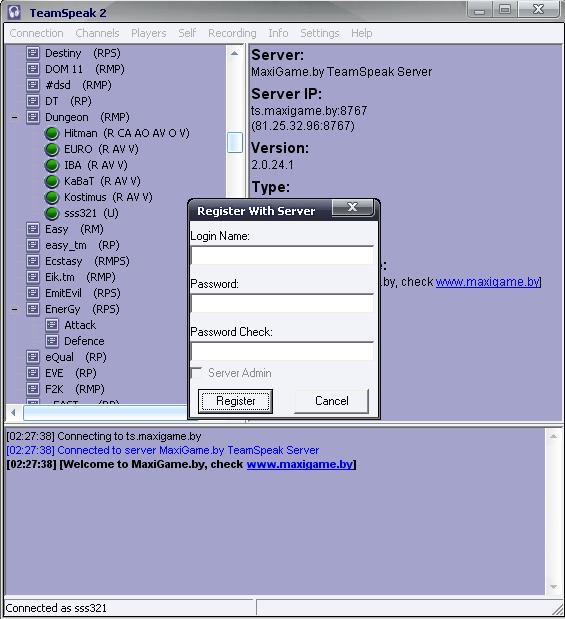The width and height of the screenshot is (565, 619).
Task: Click the green icon next to EURO
Action: [x=52, y=150]
